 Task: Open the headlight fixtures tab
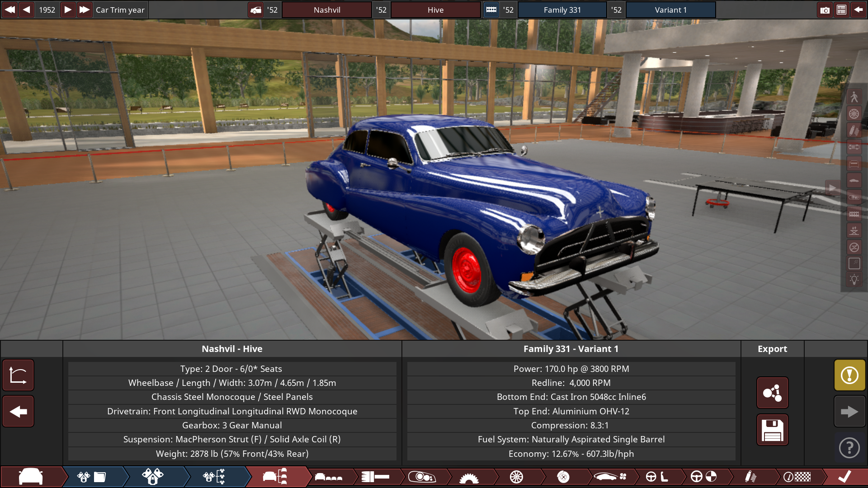(422, 477)
